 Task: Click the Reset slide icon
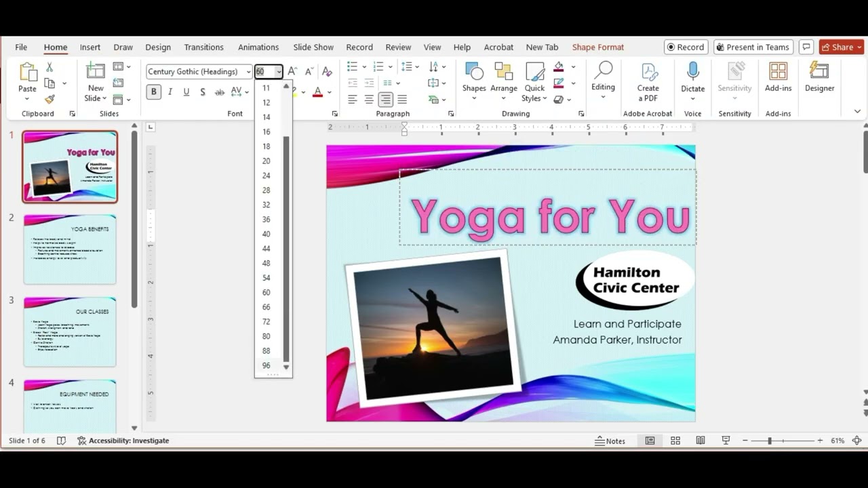tap(119, 83)
